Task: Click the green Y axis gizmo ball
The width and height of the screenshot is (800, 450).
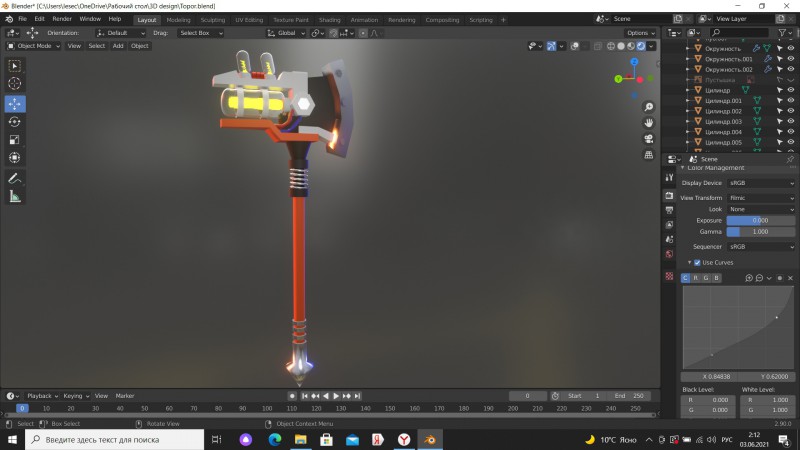Action: coord(618,79)
